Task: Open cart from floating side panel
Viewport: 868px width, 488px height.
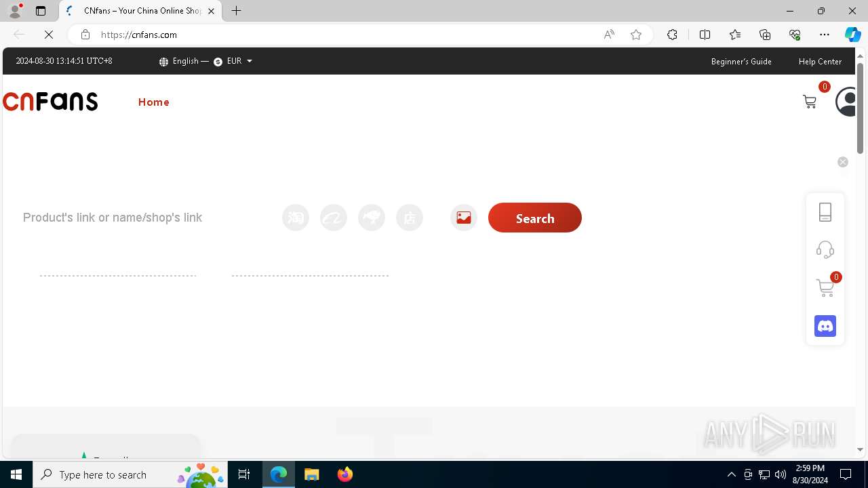Action: (x=825, y=287)
